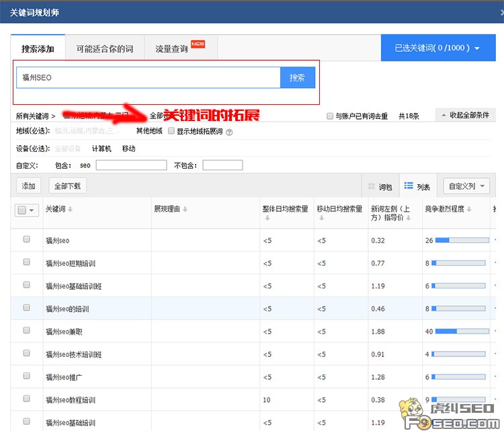Viewport: 504px width, 431px height.
Task: Click the help icon beside 显示地域拓展词
Action: click(229, 132)
